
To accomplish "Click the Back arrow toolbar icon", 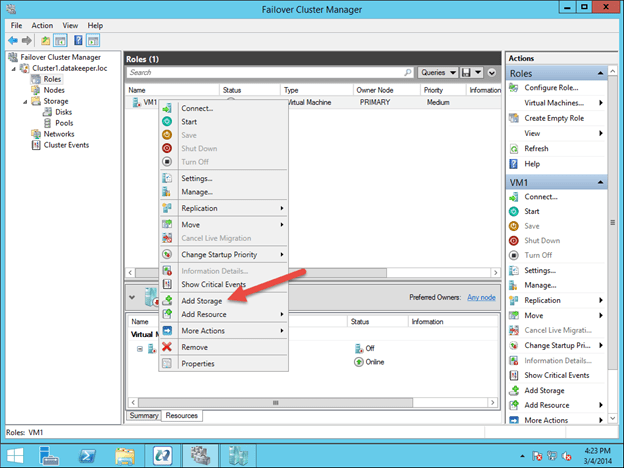I will (12, 40).
